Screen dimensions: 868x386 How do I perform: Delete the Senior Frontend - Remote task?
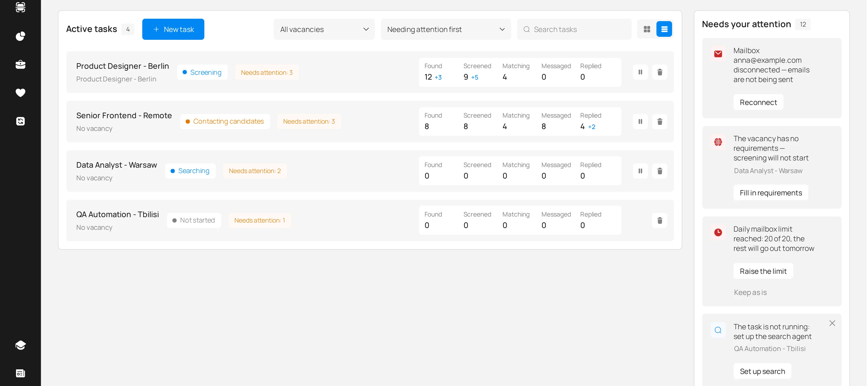pyautogui.click(x=660, y=121)
